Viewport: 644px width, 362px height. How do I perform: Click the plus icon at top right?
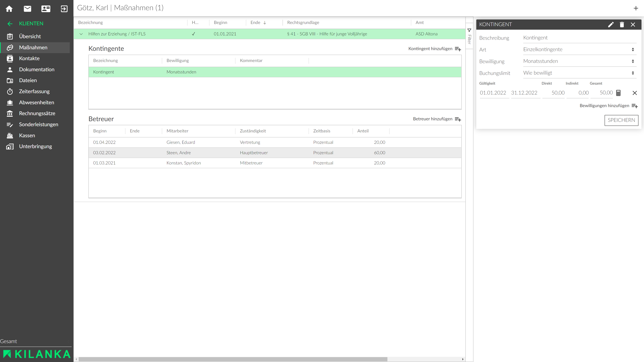636,8
